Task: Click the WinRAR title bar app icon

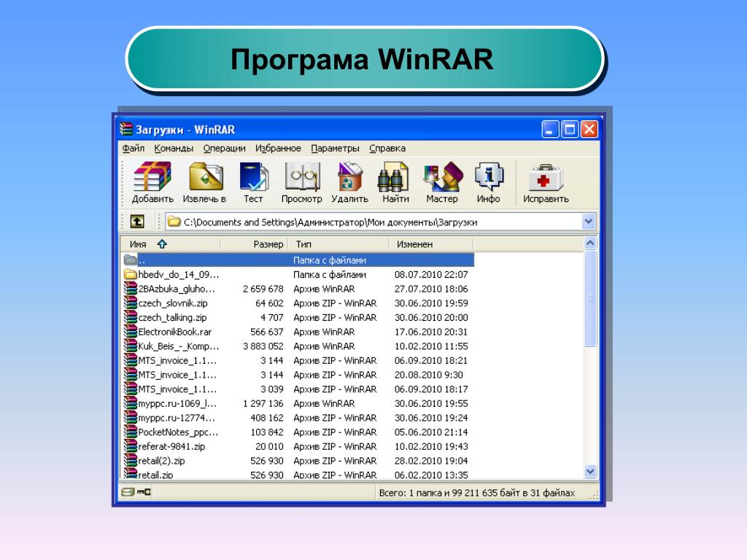Action: (x=126, y=129)
